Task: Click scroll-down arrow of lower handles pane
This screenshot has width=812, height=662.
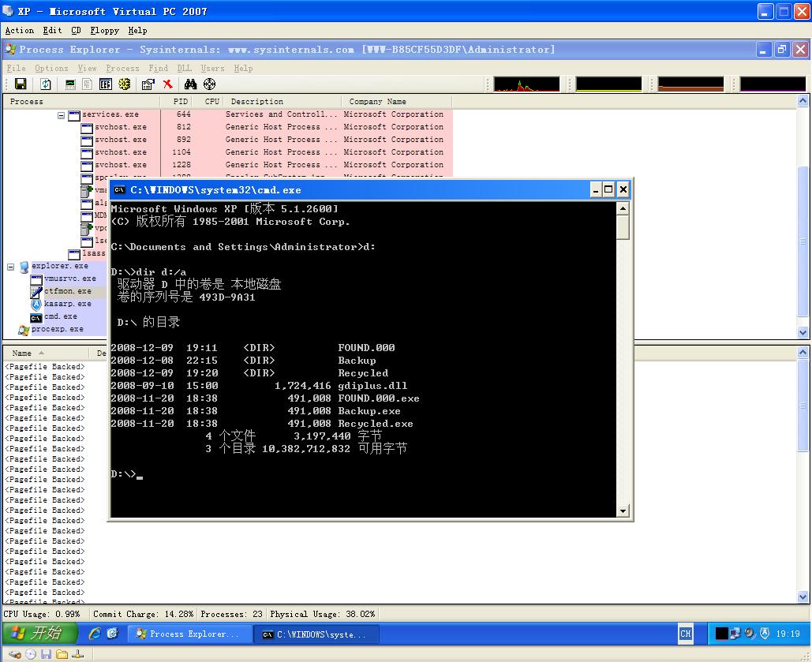Action: point(803,597)
